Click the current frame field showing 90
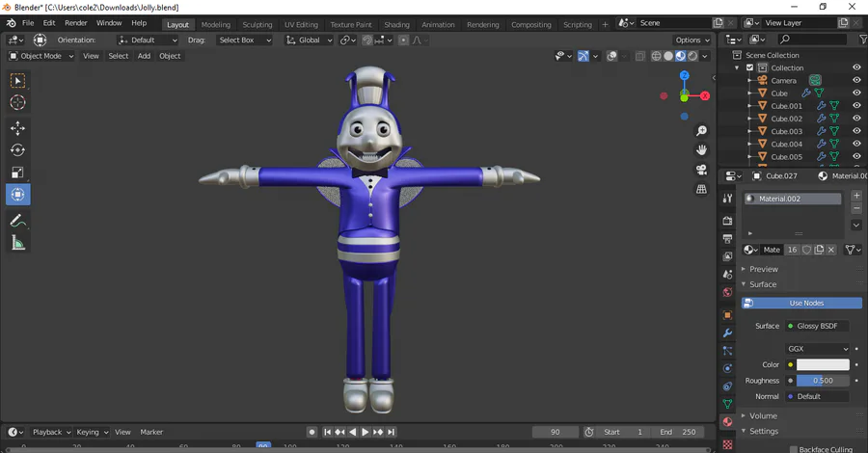The height and width of the screenshot is (453, 868). tap(556, 432)
